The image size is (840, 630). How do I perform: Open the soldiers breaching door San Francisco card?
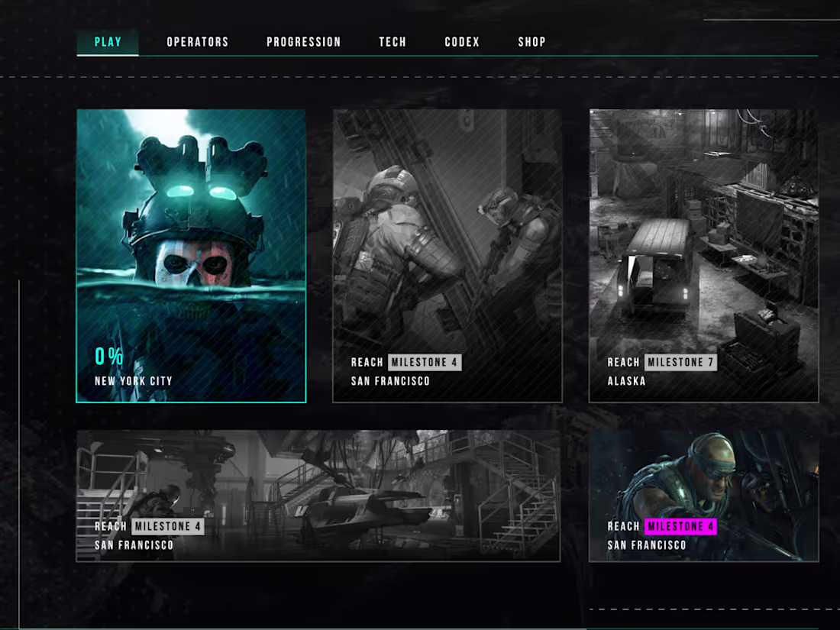pyautogui.click(x=447, y=256)
